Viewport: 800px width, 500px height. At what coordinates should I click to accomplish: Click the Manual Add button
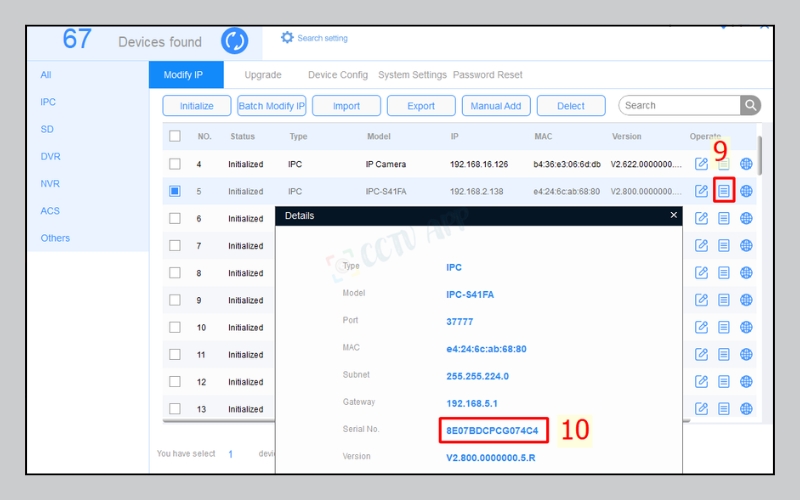[x=496, y=106]
